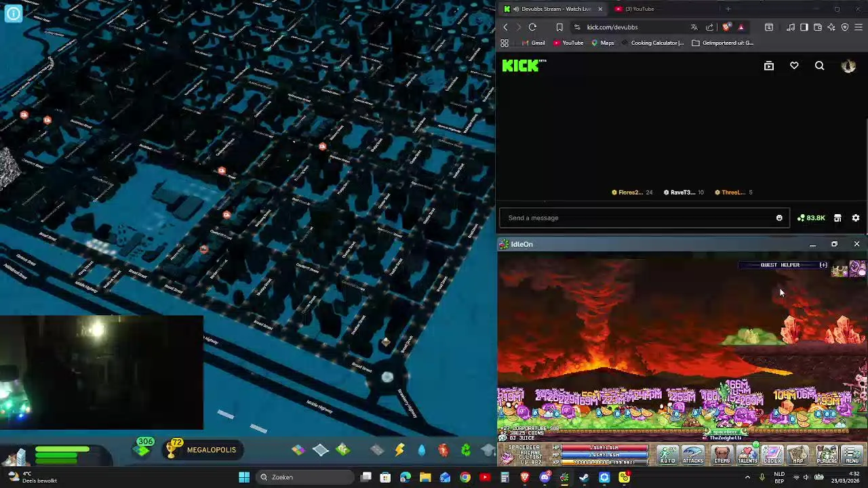Expand the Geïmporteerd uit G... bookmark folder
The height and width of the screenshot is (488, 868).
(x=723, y=43)
